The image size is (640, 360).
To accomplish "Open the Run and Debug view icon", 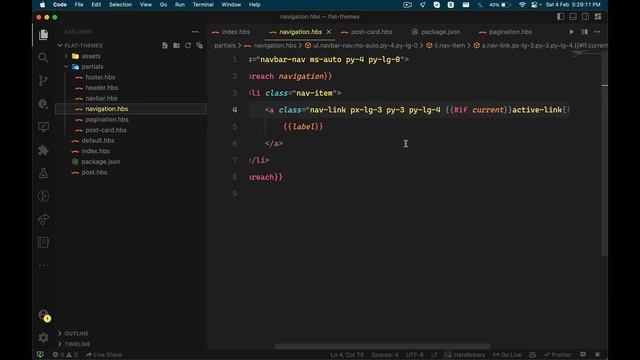I will (43, 104).
